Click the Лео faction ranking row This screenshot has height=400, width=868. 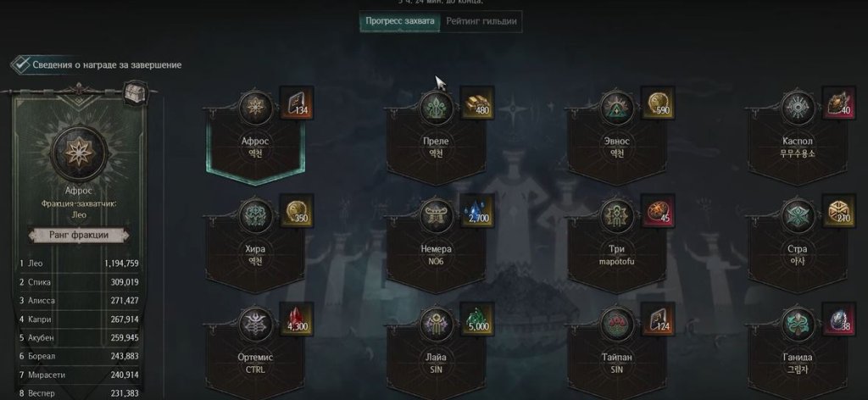click(79, 264)
